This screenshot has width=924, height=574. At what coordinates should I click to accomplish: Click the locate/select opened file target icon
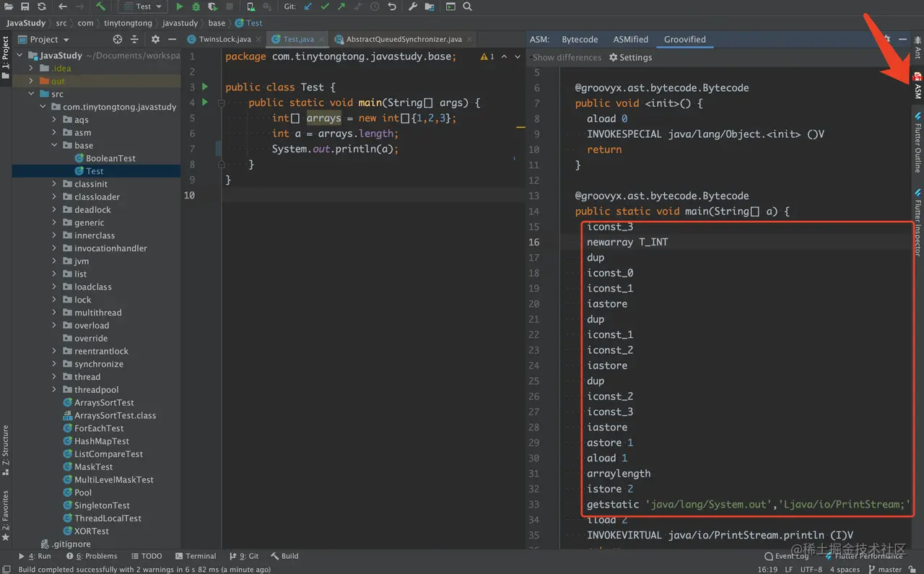[x=116, y=40]
